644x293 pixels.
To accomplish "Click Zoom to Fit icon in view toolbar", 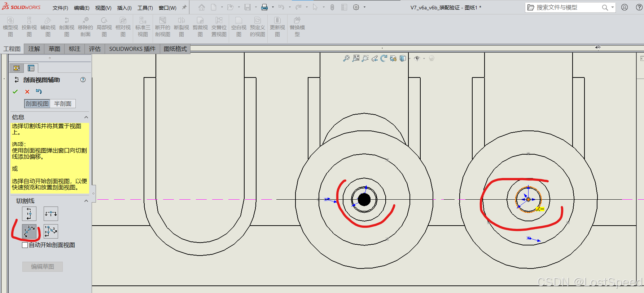I will (356, 58).
